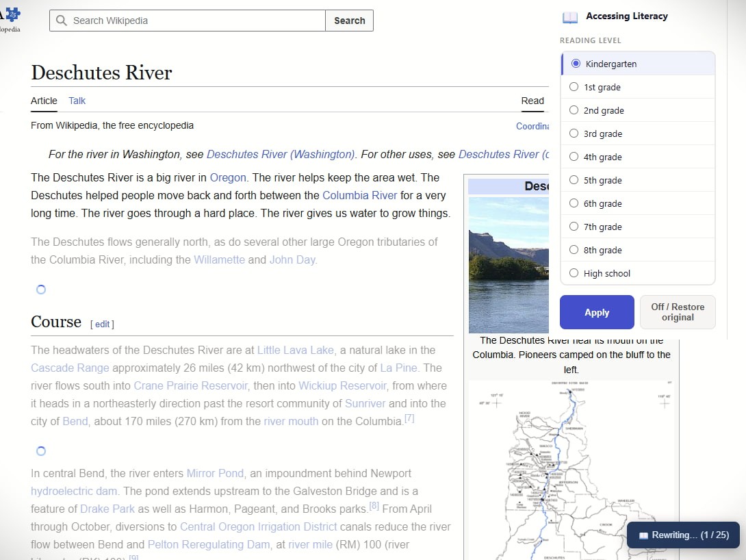Follow the John Day link
746x560 pixels.
[292, 259]
